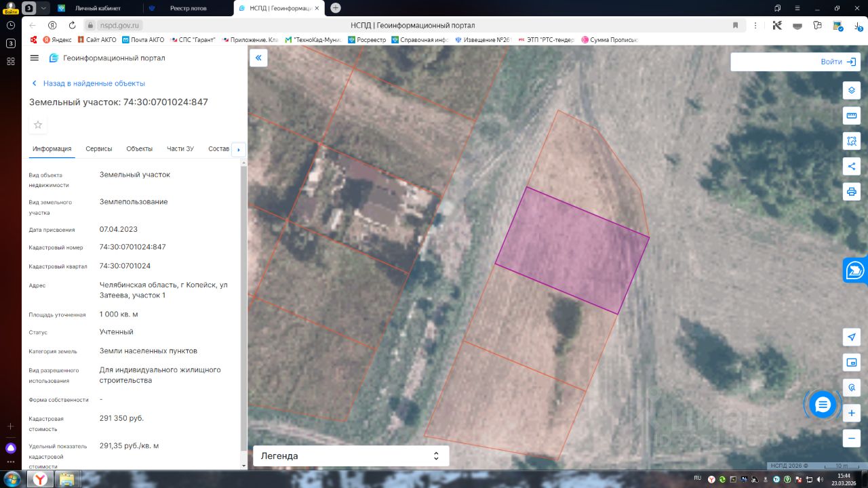This screenshot has height=488, width=868.
Task: Open Yandex Browser from the taskbar
Action: click(41, 479)
